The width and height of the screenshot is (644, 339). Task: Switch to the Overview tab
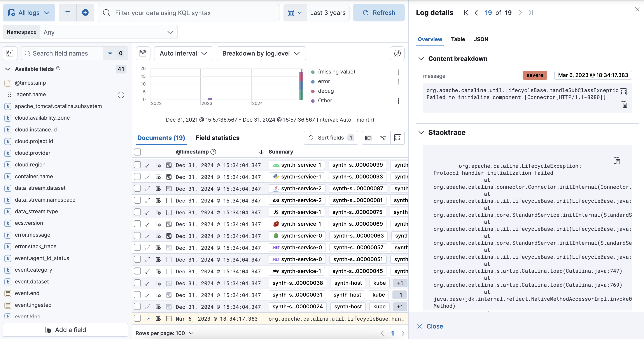point(430,39)
